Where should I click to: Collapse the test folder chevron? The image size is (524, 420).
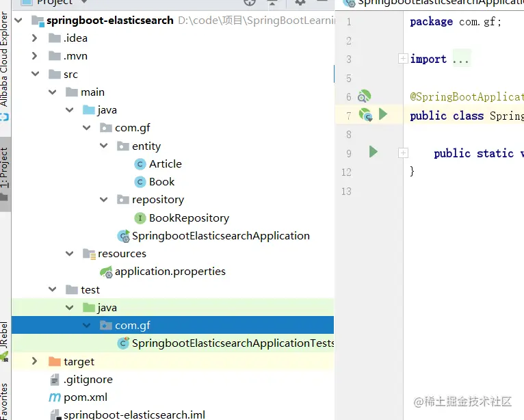(x=53, y=289)
